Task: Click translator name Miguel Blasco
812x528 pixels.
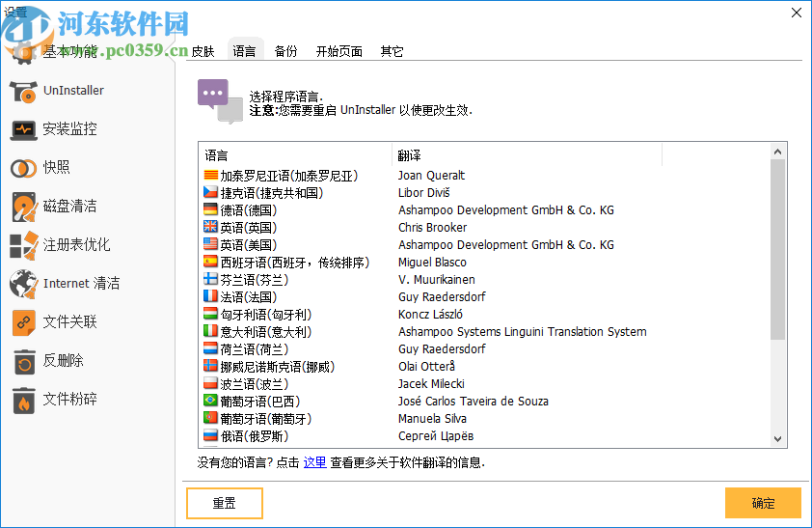Action: (432, 263)
